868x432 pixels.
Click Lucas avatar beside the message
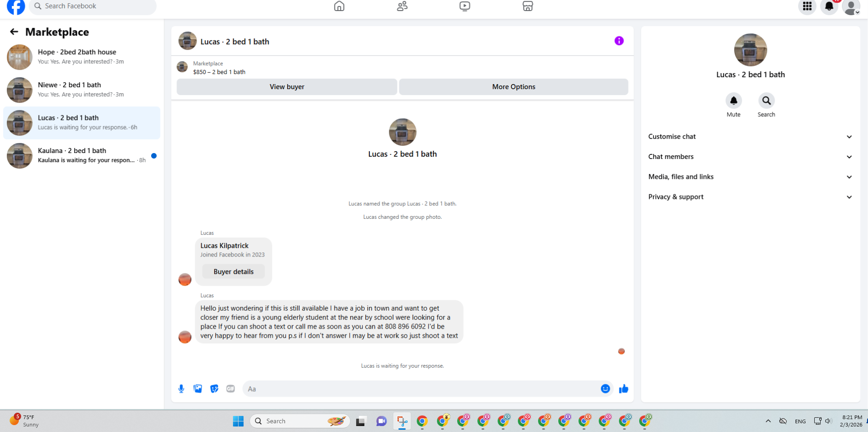(x=185, y=337)
